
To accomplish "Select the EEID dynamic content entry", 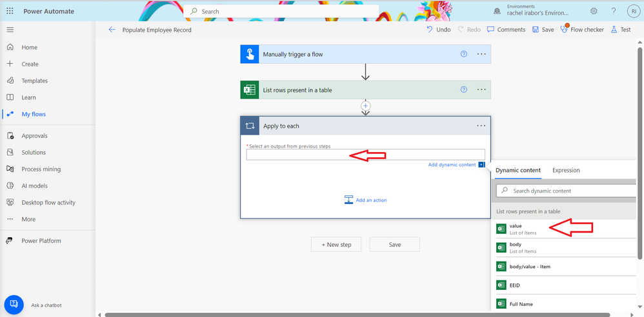I will tap(565, 285).
